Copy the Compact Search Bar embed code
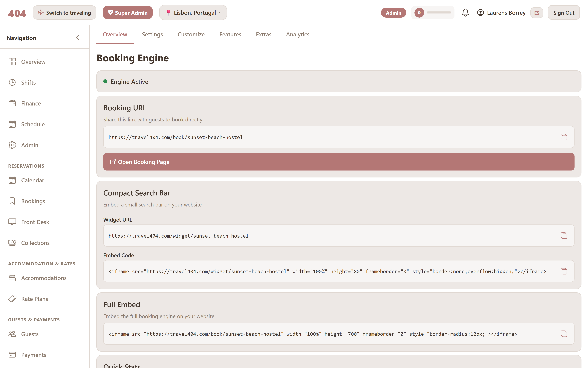 pyautogui.click(x=564, y=271)
